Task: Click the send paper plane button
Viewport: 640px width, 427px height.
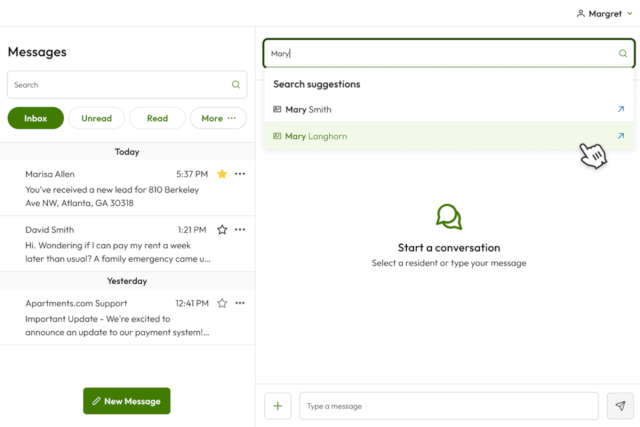Action: [620, 406]
